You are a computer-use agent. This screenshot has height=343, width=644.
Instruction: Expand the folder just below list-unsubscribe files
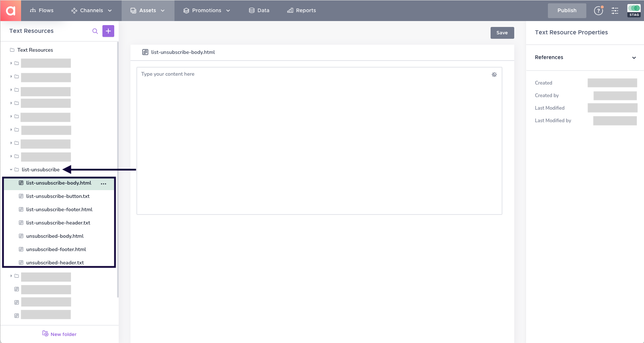point(11,276)
